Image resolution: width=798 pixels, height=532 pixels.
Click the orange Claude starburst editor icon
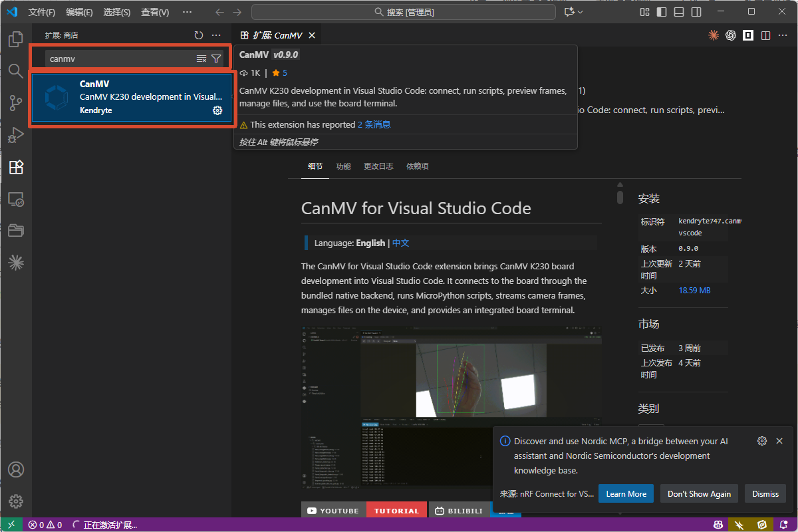(x=714, y=35)
